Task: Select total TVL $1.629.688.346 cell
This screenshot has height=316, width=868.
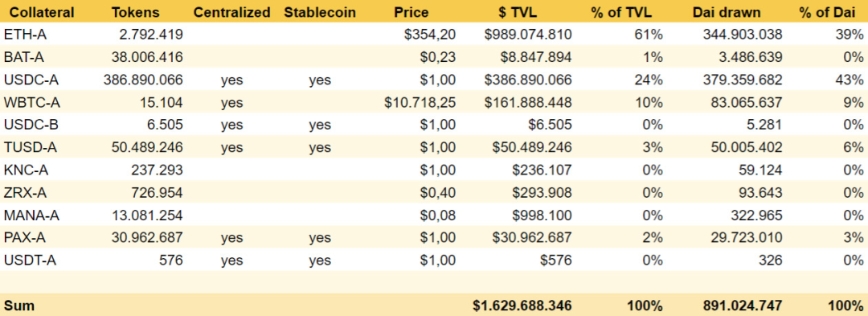Action: 522,306
